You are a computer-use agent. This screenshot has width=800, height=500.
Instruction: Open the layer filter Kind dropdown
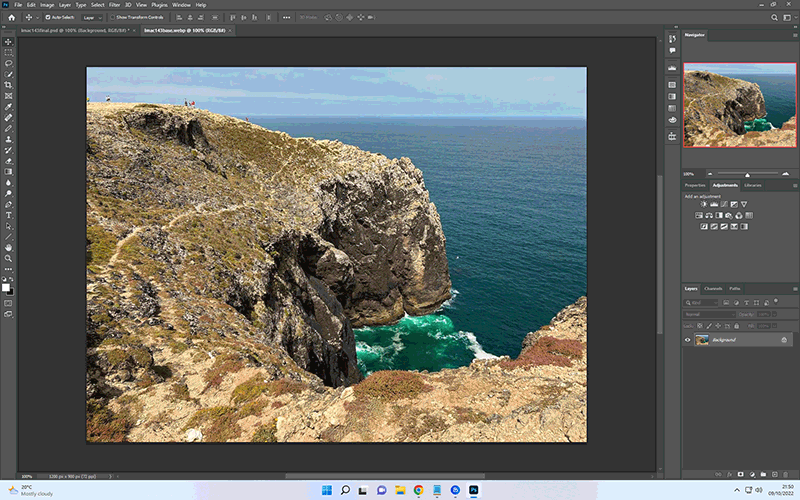702,303
